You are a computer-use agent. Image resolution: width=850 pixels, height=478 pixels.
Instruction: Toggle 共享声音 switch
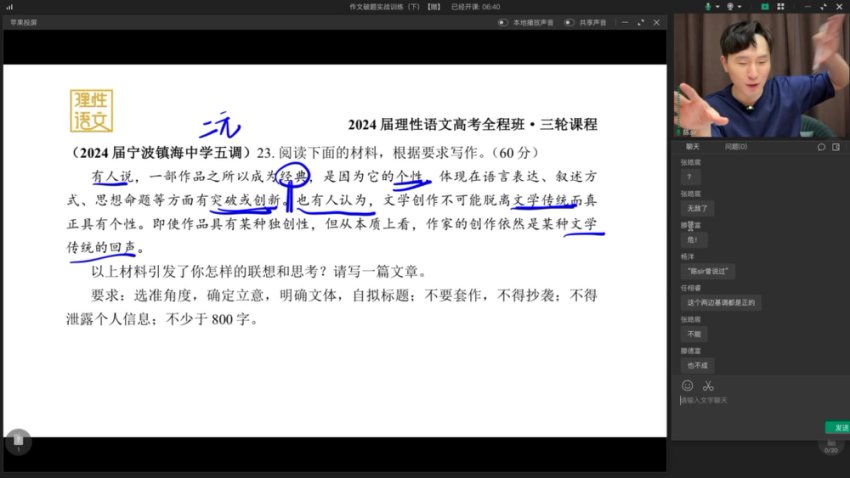pos(568,22)
